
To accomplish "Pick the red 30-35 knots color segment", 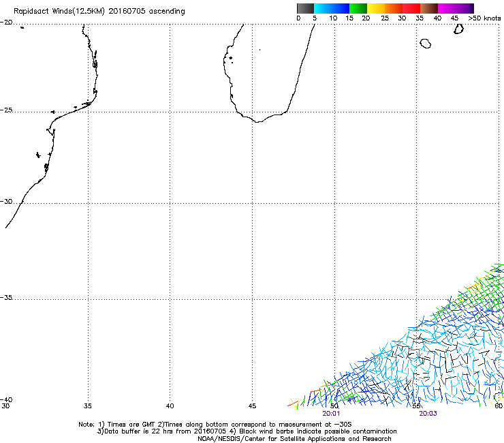I will 411,8.
